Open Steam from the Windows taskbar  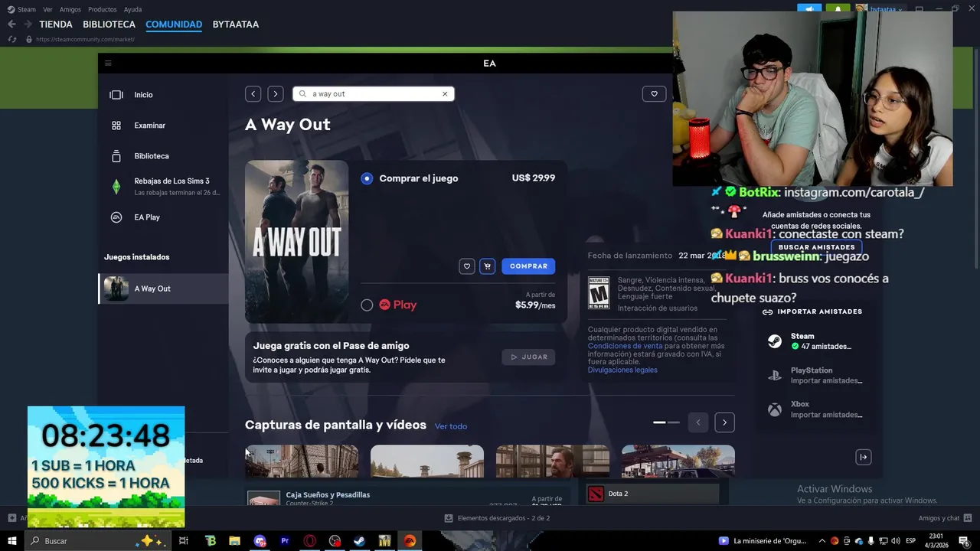click(359, 541)
